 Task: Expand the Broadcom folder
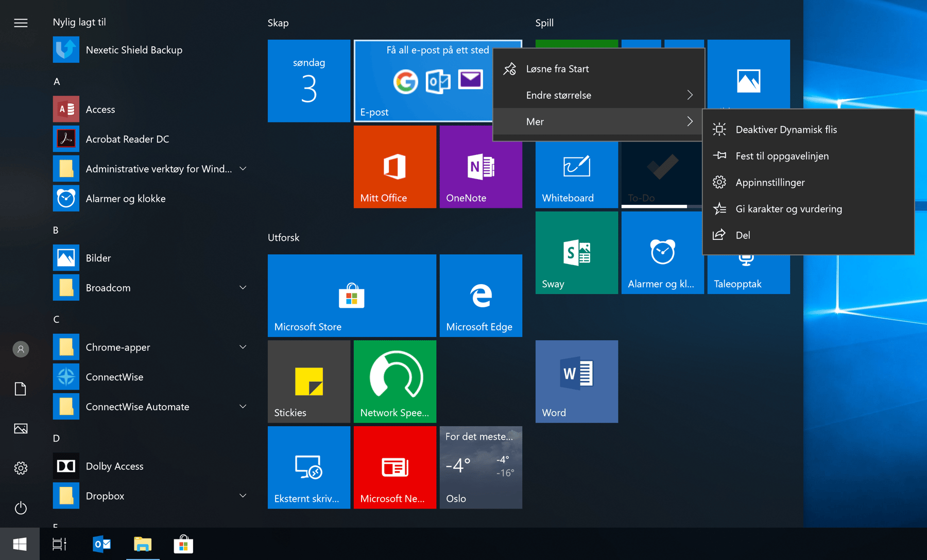(x=242, y=287)
